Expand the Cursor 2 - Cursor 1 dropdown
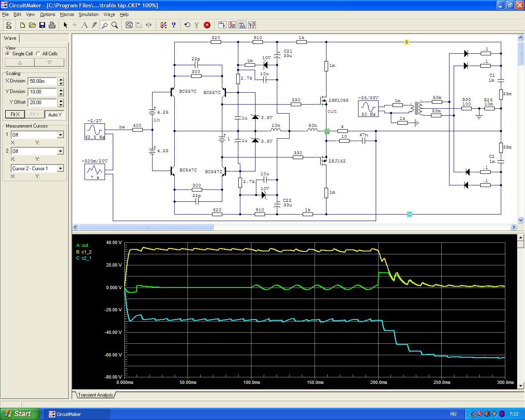This screenshot has height=420, width=525. pos(60,169)
